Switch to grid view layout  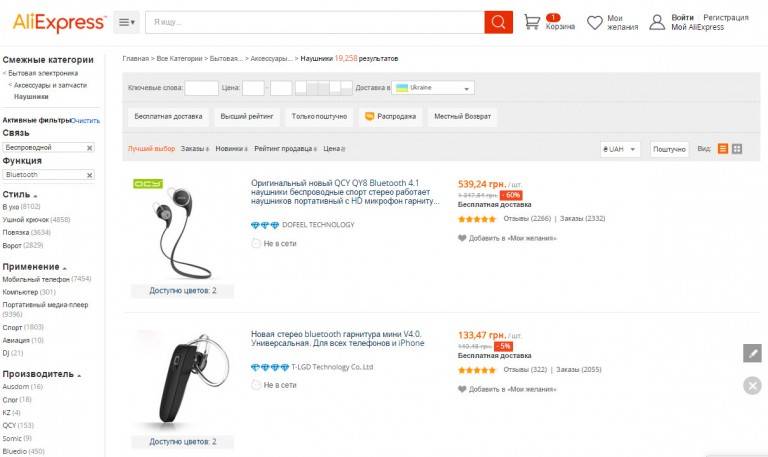click(737, 149)
